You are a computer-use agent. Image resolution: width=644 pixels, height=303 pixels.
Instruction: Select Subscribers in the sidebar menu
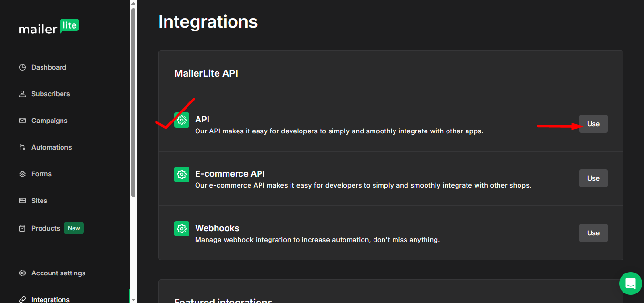point(50,93)
